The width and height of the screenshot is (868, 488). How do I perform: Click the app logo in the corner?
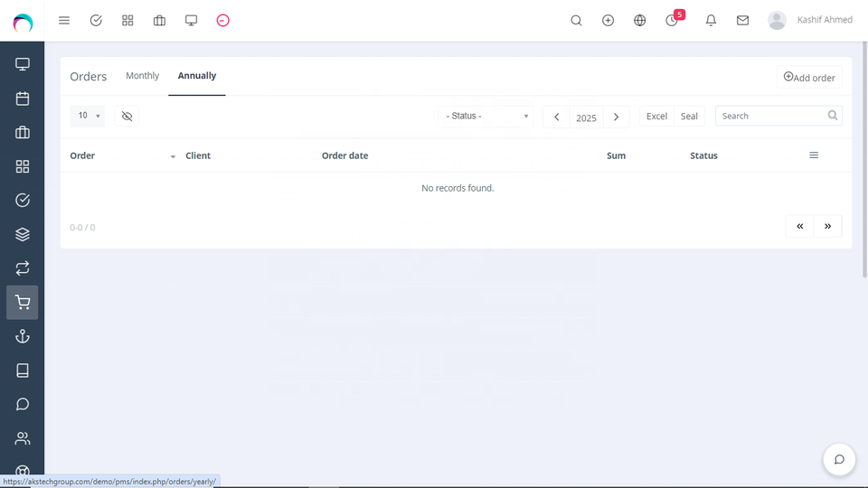pos(23,23)
